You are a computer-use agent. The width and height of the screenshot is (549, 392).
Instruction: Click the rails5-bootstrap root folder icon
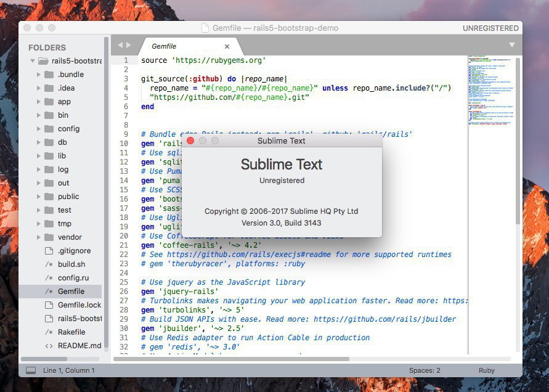click(43, 61)
